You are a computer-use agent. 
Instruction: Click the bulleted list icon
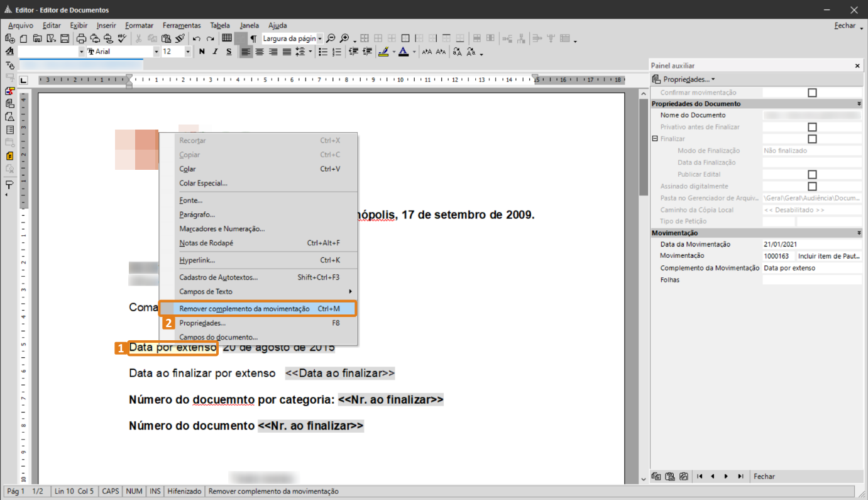(323, 52)
